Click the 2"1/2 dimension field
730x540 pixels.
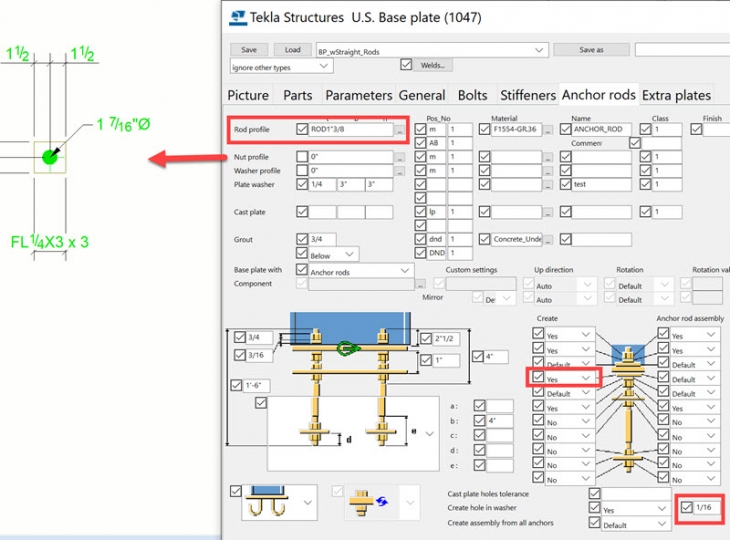446,338
